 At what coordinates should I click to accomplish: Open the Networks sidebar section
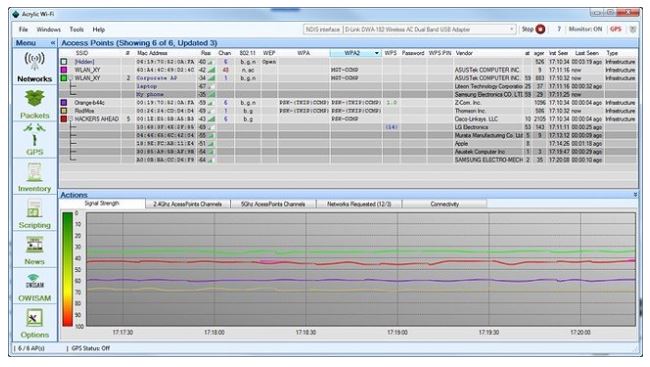(34, 67)
